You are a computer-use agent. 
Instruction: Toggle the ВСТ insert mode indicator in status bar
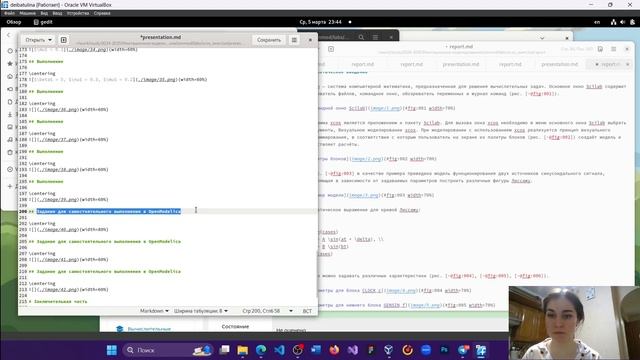click(307, 311)
